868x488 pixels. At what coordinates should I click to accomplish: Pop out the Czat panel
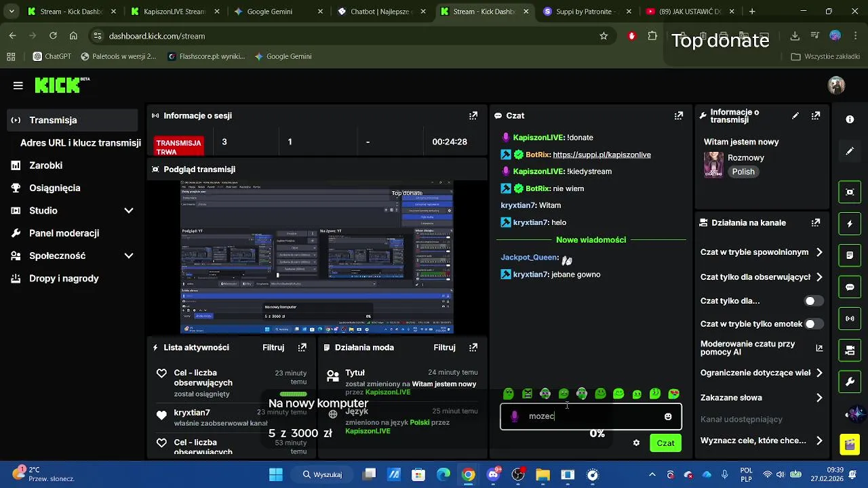pos(679,116)
